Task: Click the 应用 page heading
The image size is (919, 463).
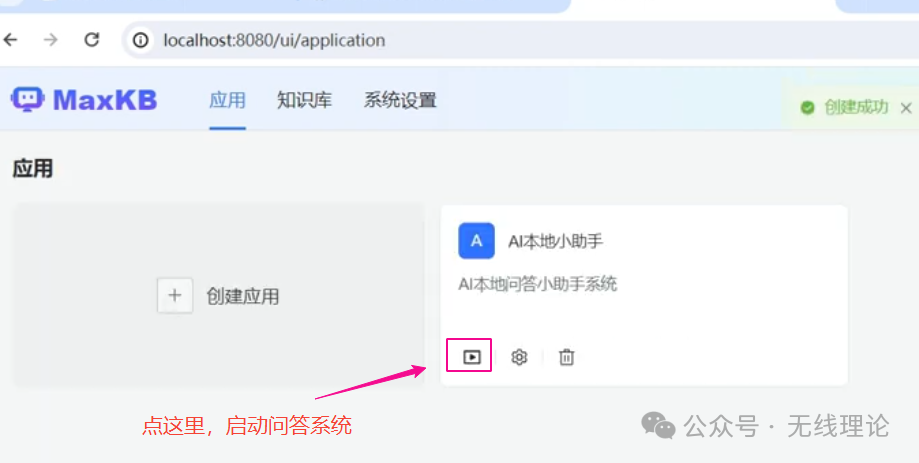Action: (x=33, y=169)
